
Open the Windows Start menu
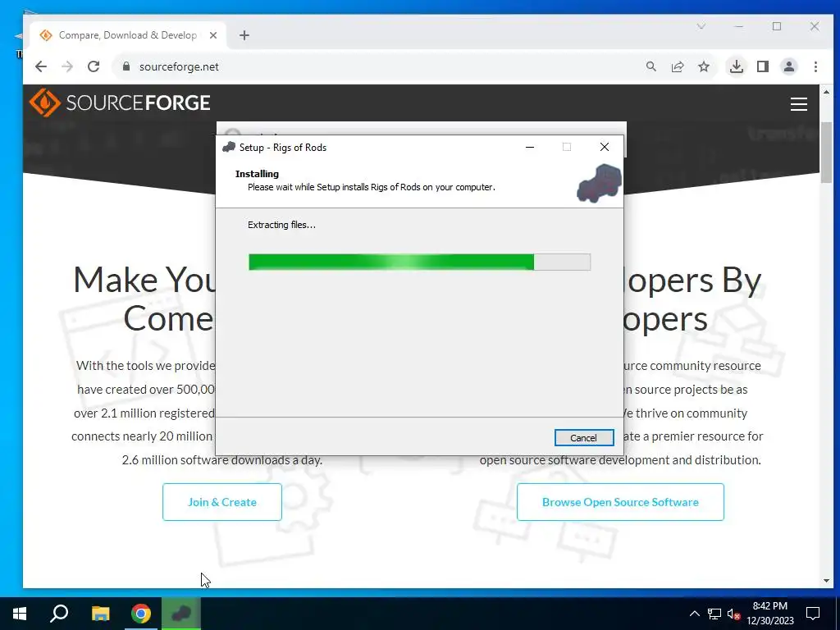pos(20,614)
